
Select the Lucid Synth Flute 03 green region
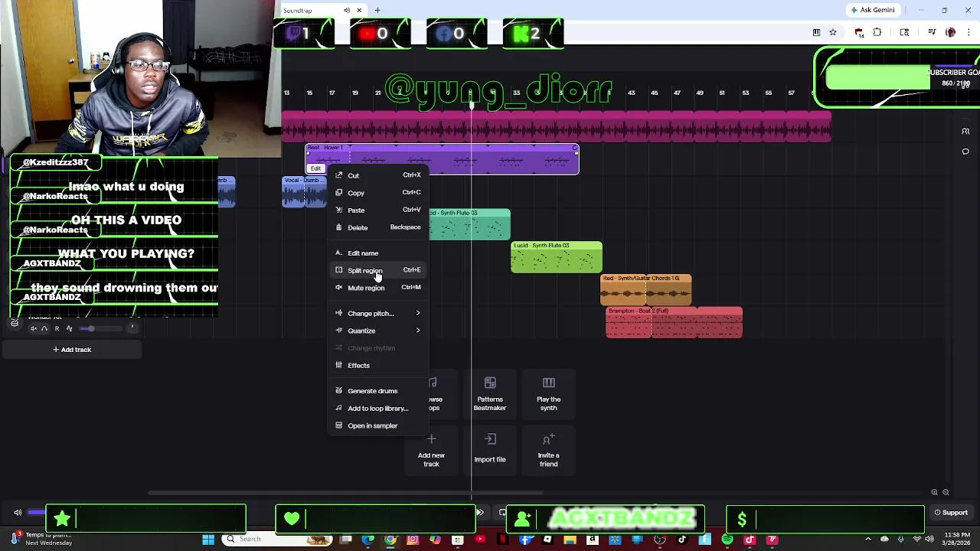(557, 257)
